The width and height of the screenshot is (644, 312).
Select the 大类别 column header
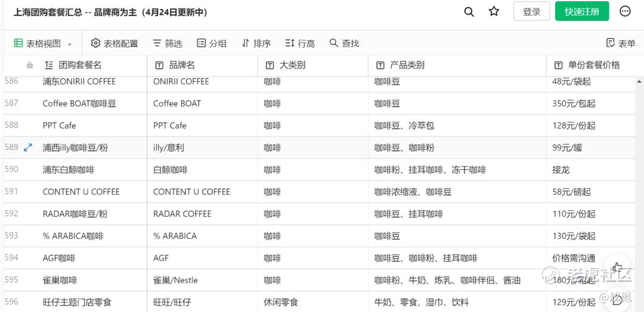point(292,65)
